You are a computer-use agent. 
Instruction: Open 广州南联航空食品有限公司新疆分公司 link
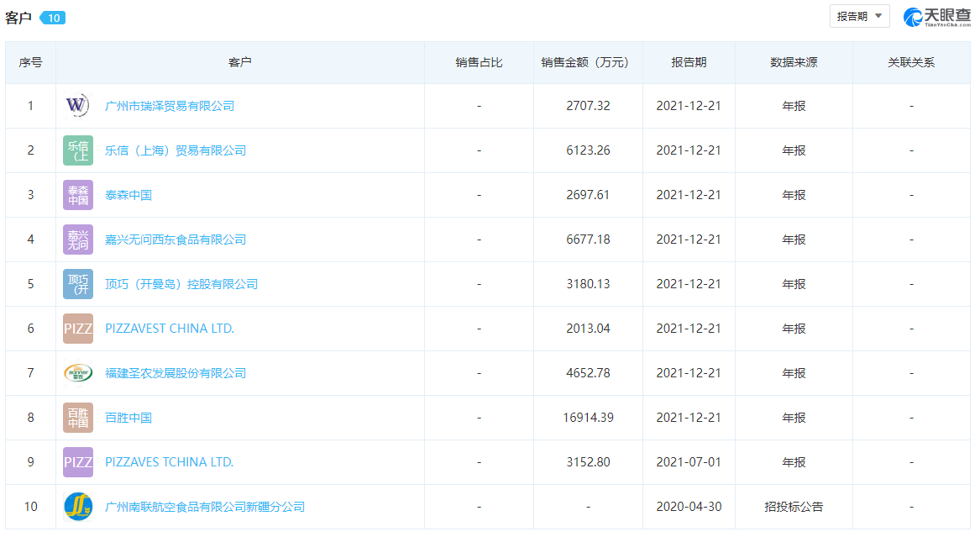coord(204,507)
